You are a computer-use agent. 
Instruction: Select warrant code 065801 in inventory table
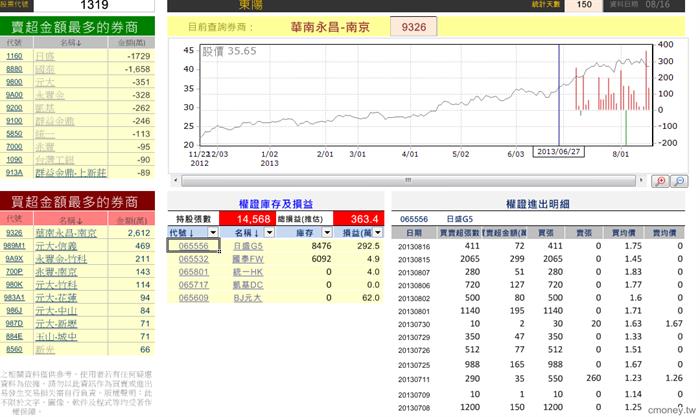193,272
